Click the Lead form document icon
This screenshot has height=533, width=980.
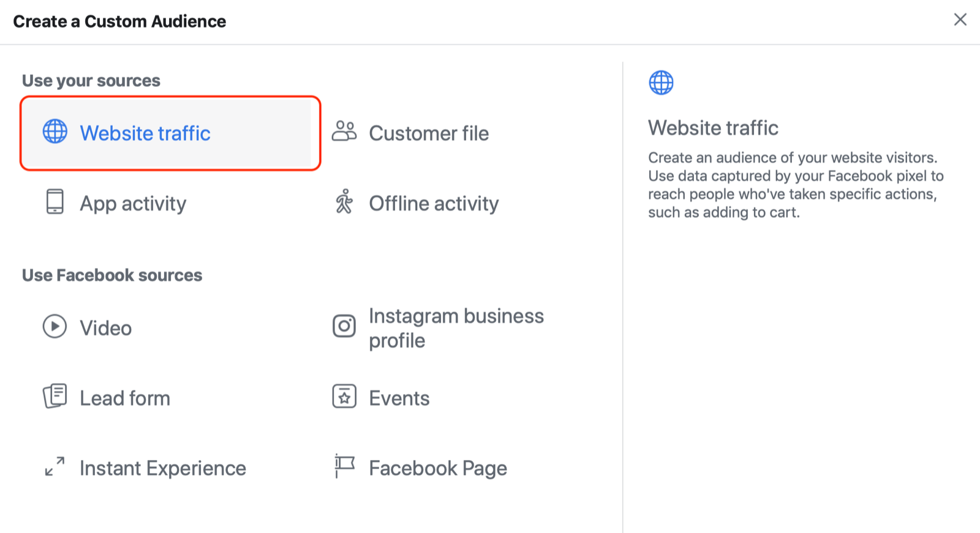coord(55,396)
